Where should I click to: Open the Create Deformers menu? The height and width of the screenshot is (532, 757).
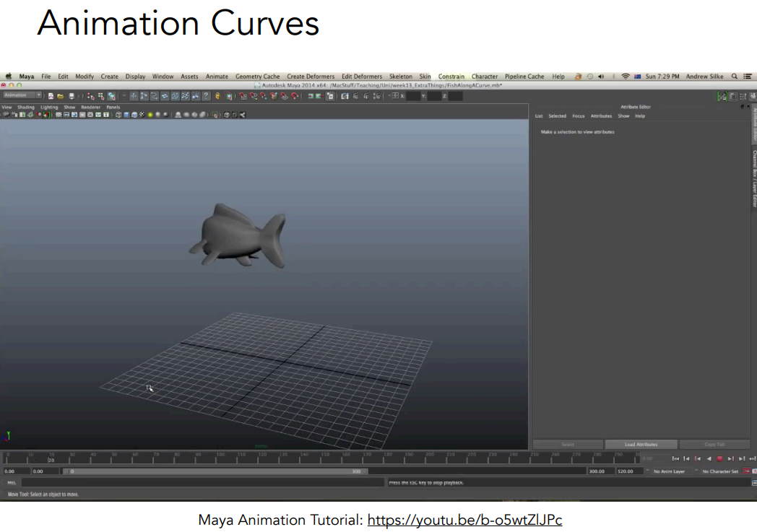[311, 77]
